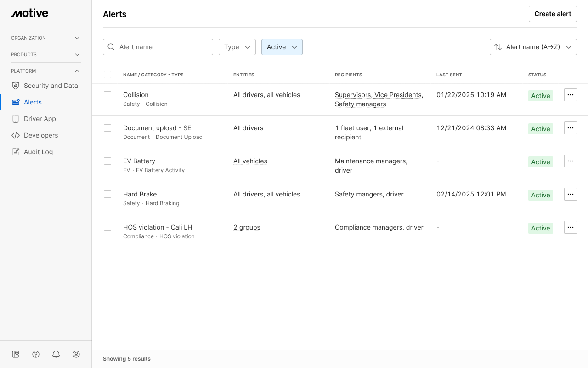
Task: Open more options for EV Battery alert
Action: [x=570, y=161]
